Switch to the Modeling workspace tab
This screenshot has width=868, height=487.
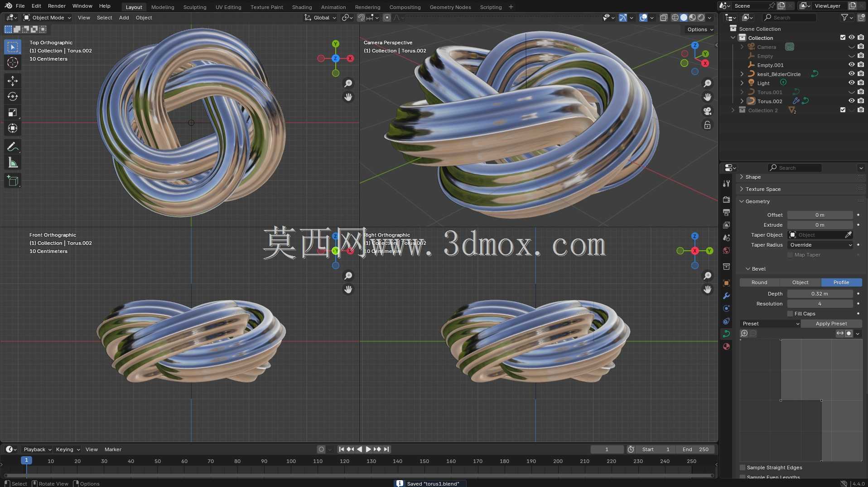(163, 7)
